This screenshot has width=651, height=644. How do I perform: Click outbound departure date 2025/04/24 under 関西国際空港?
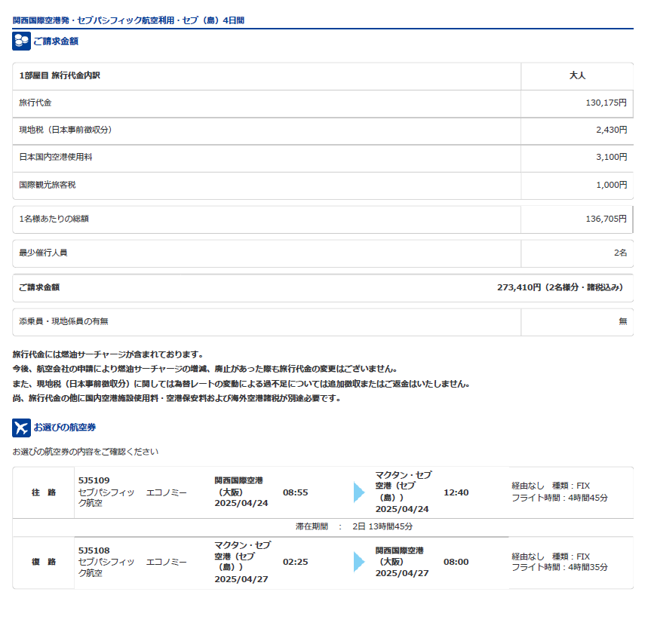coord(241,503)
